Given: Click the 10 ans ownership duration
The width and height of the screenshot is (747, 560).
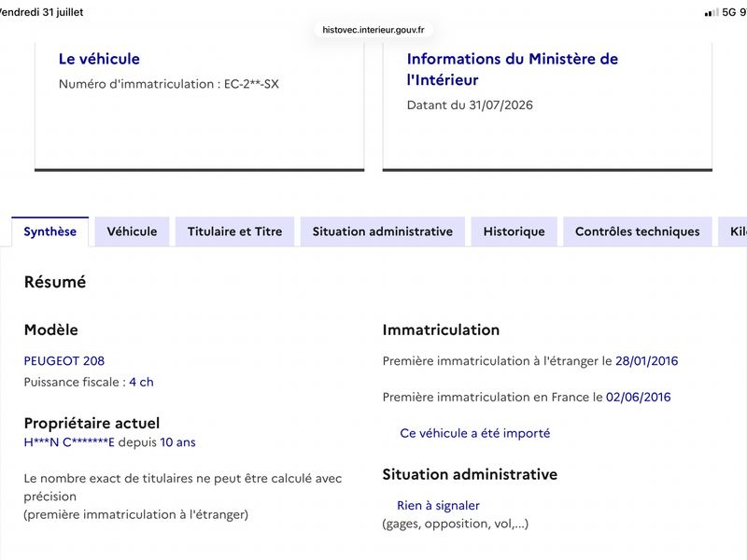Looking at the screenshot, I should (177, 442).
